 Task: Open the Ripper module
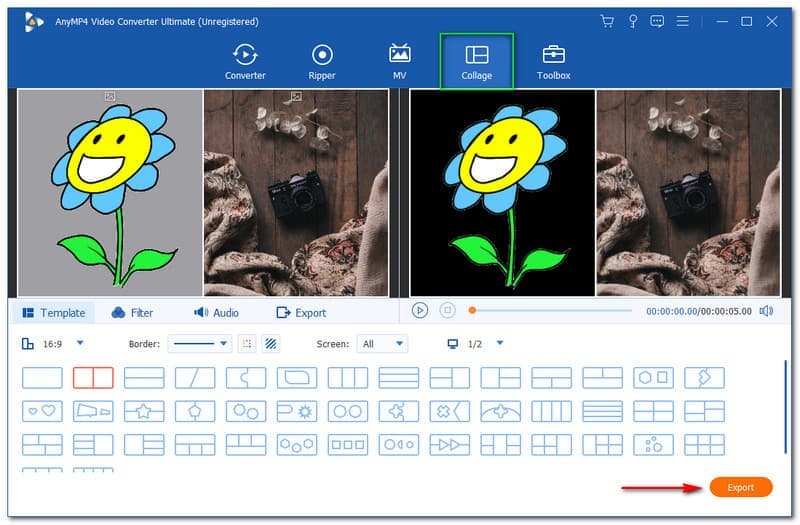pyautogui.click(x=322, y=61)
